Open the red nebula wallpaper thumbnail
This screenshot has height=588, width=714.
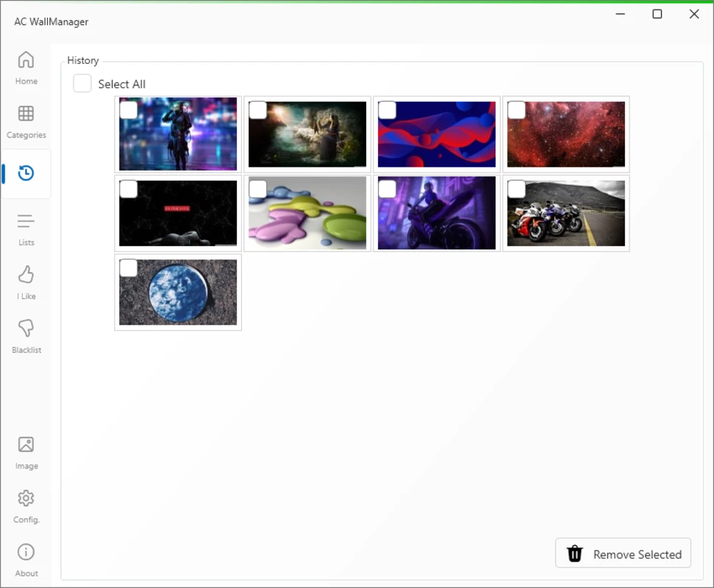pyautogui.click(x=566, y=135)
